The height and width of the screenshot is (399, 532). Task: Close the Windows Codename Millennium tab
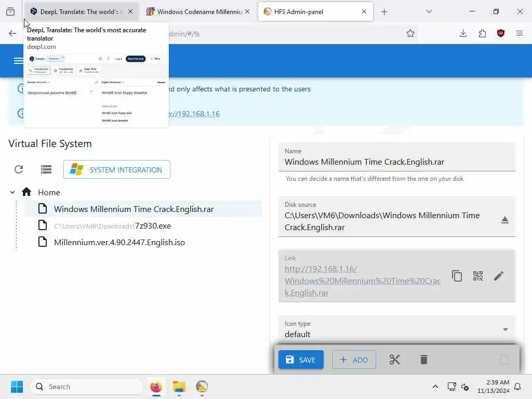[247, 11]
